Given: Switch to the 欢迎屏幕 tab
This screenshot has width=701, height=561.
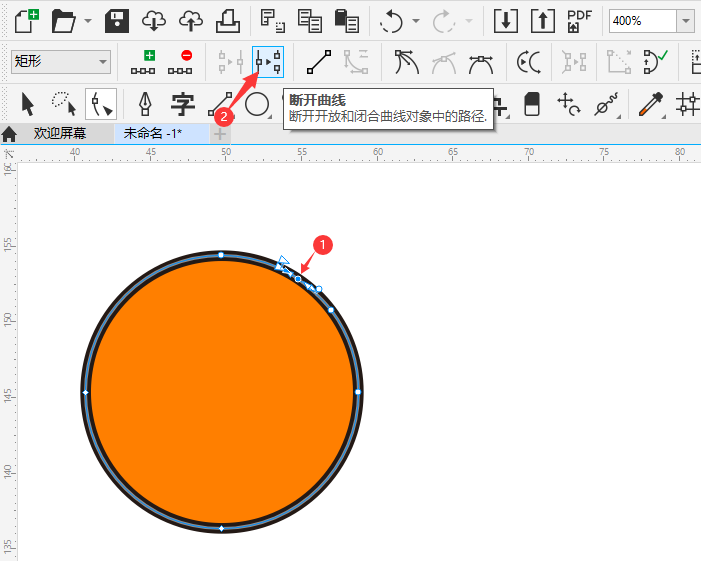Looking at the screenshot, I should pyautogui.click(x=59, y=133).
